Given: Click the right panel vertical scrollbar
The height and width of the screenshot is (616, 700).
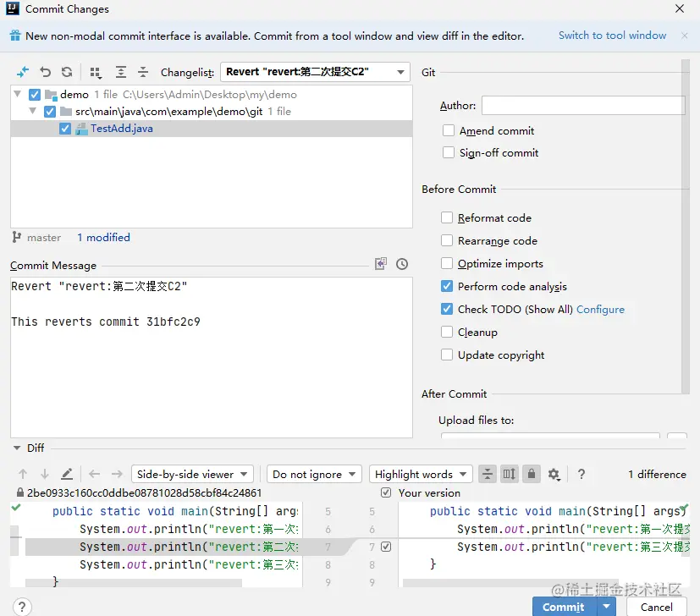Looking at the screenshot, I should [686, 227].
